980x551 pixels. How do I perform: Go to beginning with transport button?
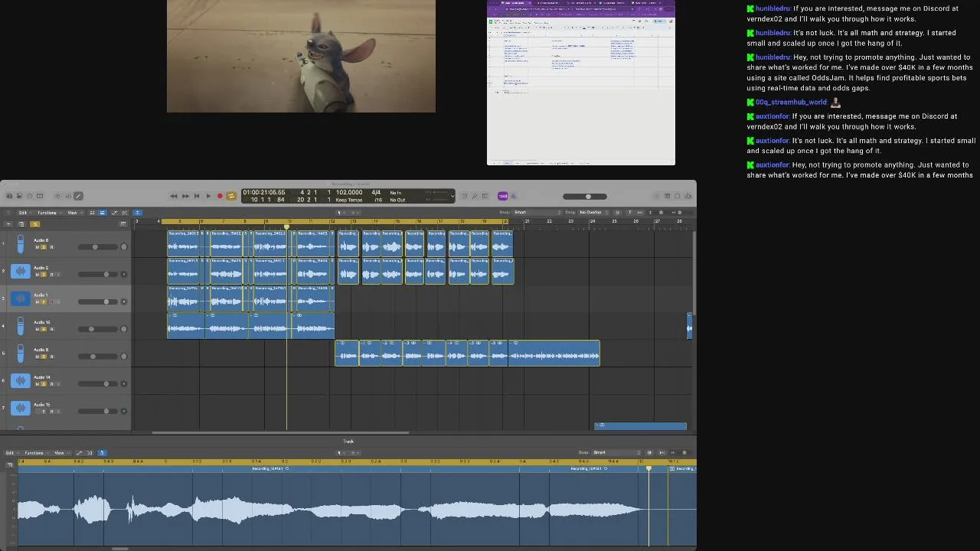point(197,196)
